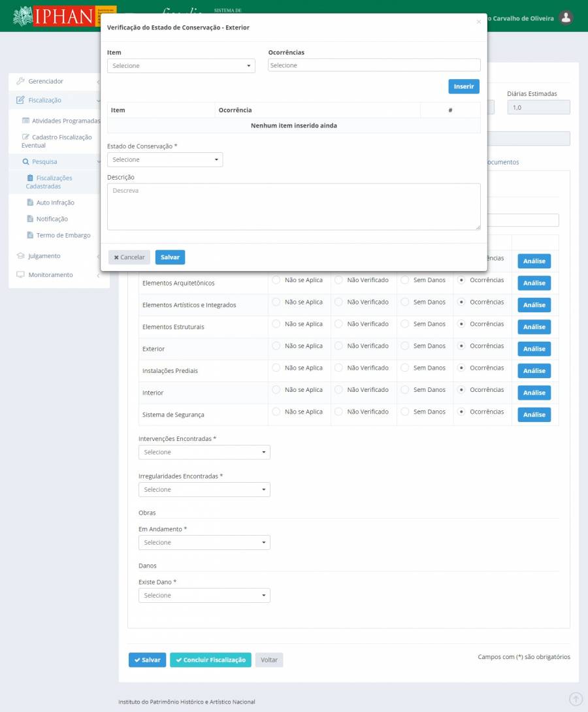
Task: Click the Pesquisa magnifier icon
Action: pos(25,162)
